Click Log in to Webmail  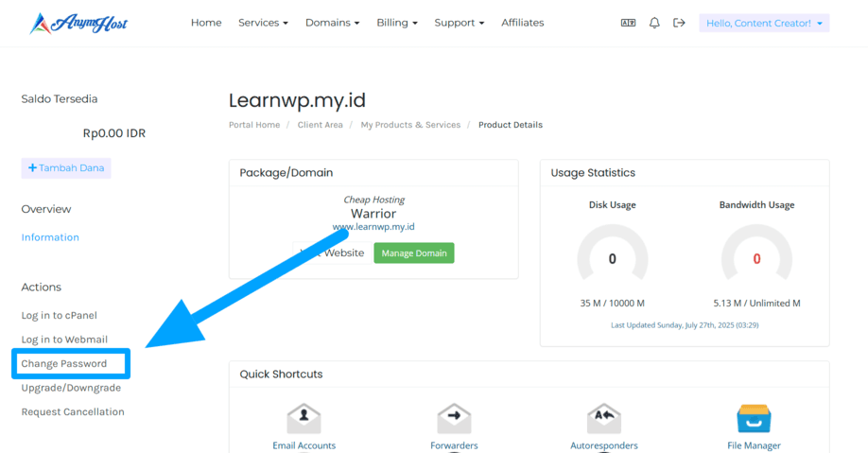click(64, 340)
